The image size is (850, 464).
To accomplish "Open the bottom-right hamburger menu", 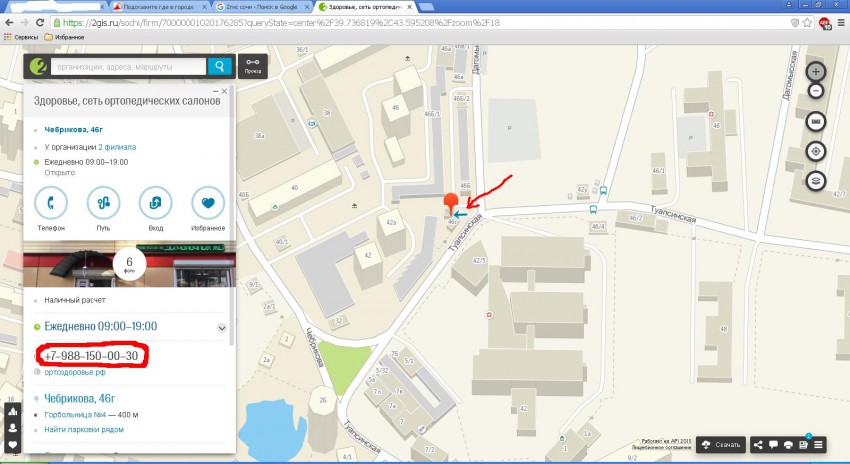I will [819, 445].
